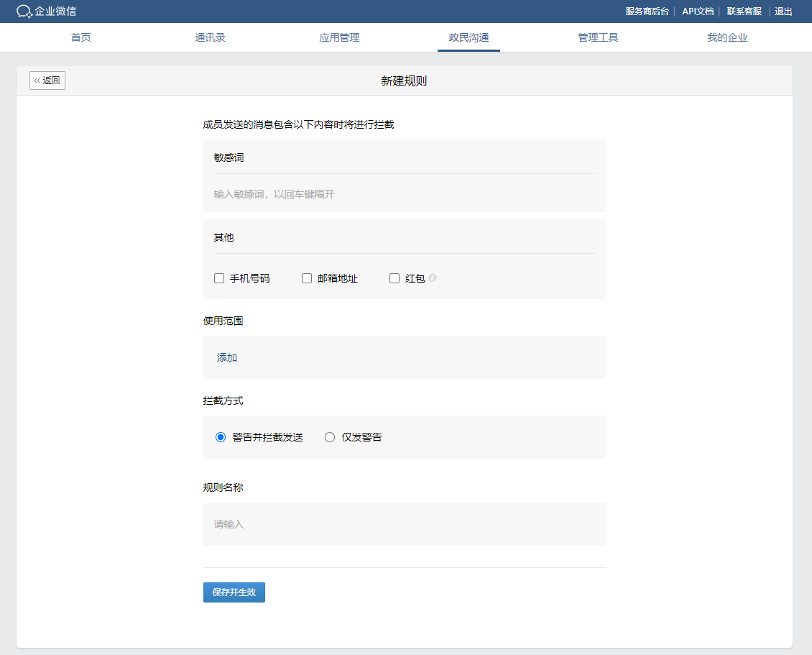Click the text 成员发送的消息包含以下内容时将进行拦截
The width and height of the screenshot is (812, 655).
298,124
